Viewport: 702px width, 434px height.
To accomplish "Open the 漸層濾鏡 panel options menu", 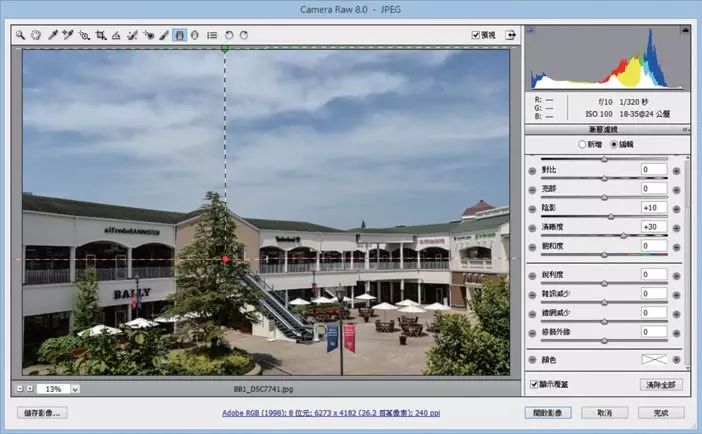I will click(x=685, y=129).
